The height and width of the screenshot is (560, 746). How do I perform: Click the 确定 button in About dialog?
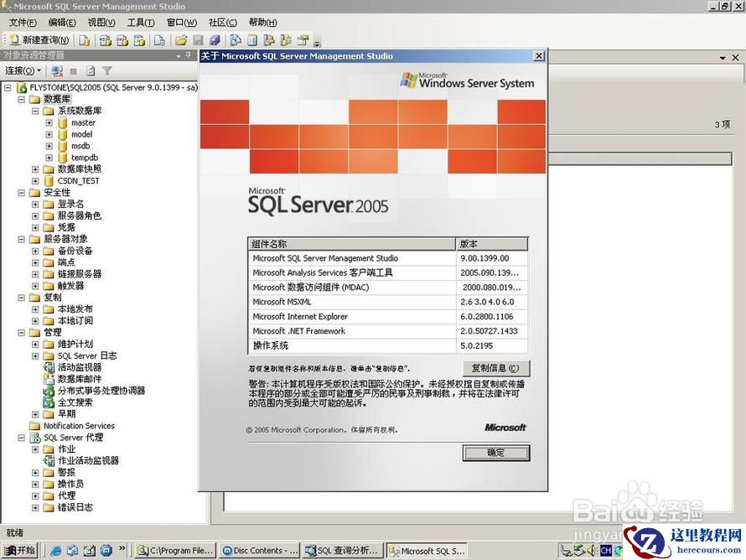[x=495, y=453]
